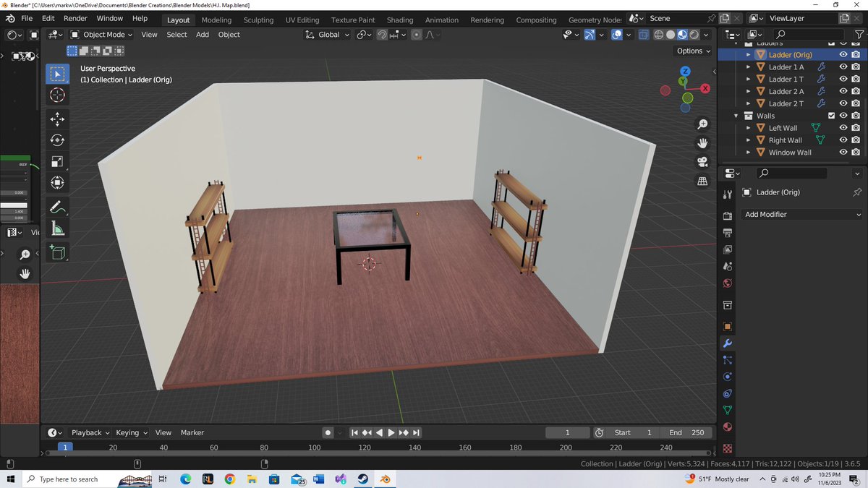Viewport: 868px width, 488px height.
Task: Select the Rotate tool
Action: pyautogui.click(x=58, y=140)
